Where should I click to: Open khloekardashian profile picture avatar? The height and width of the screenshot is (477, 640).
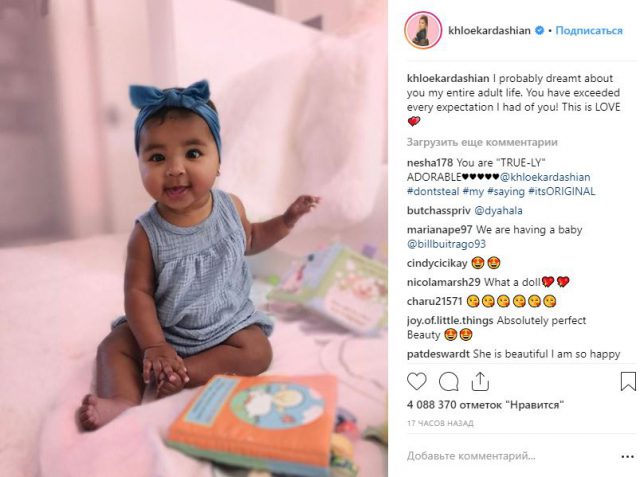(x=423, y=30)
